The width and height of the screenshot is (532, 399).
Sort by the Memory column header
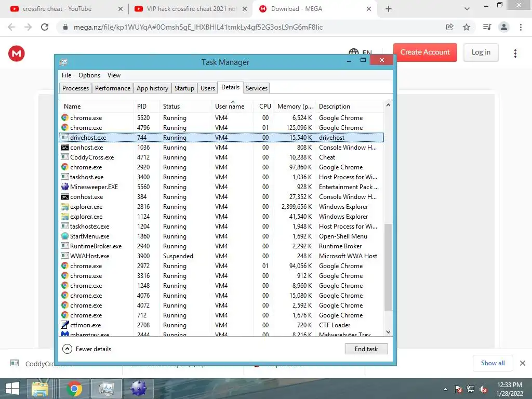[x=295, y=106]
